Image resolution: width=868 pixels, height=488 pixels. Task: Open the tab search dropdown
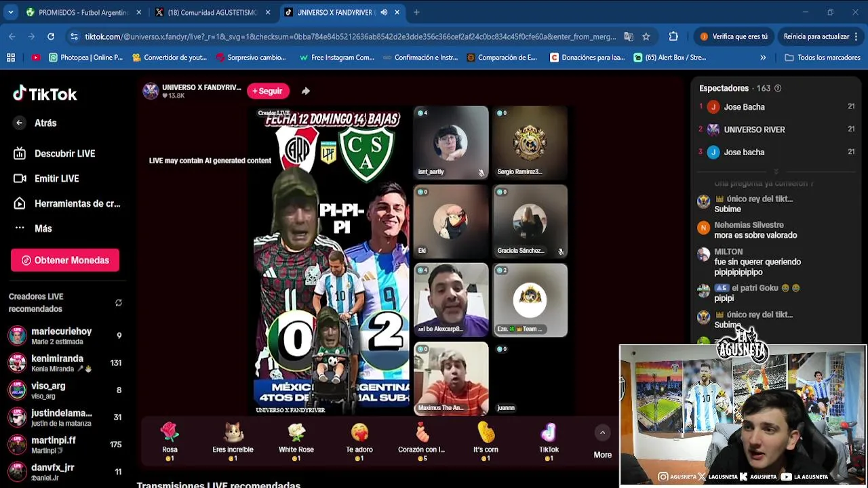tap(10, 12)
